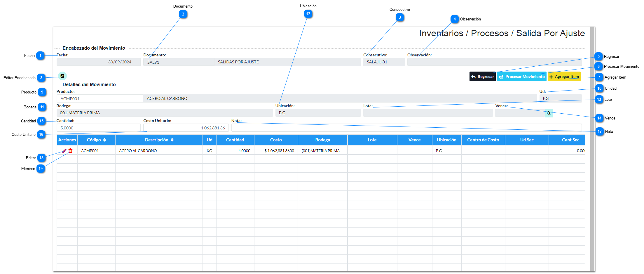Click the Acciones column header

click(67, 140)
